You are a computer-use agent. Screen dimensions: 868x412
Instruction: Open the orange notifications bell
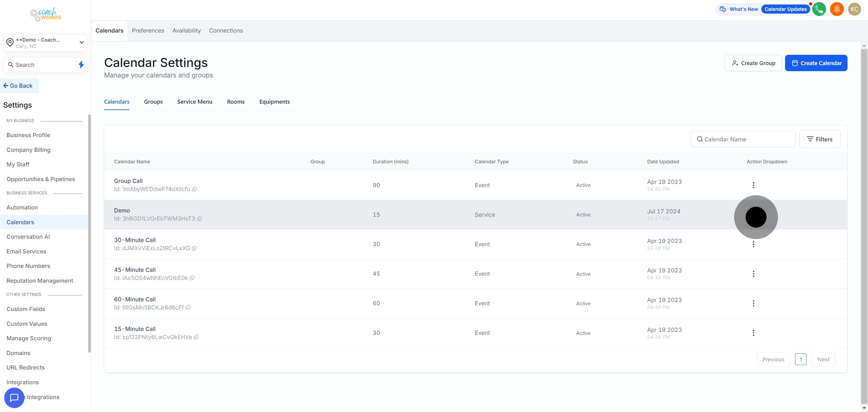837,9
